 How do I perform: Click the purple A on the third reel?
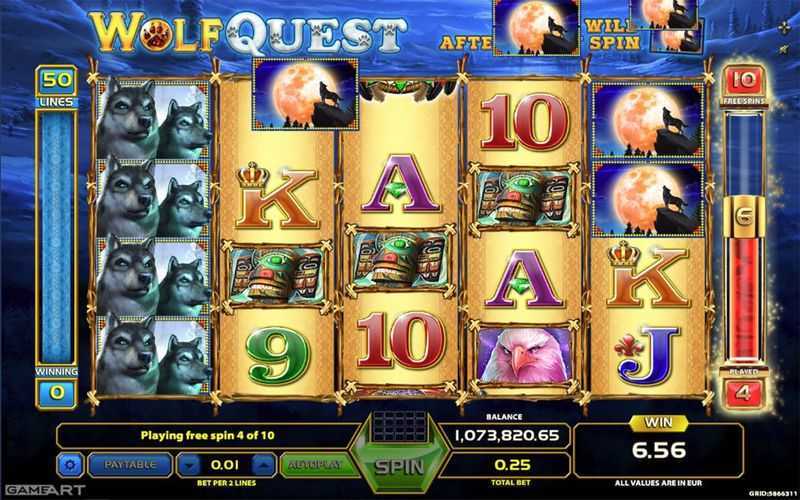pos(400,184)
